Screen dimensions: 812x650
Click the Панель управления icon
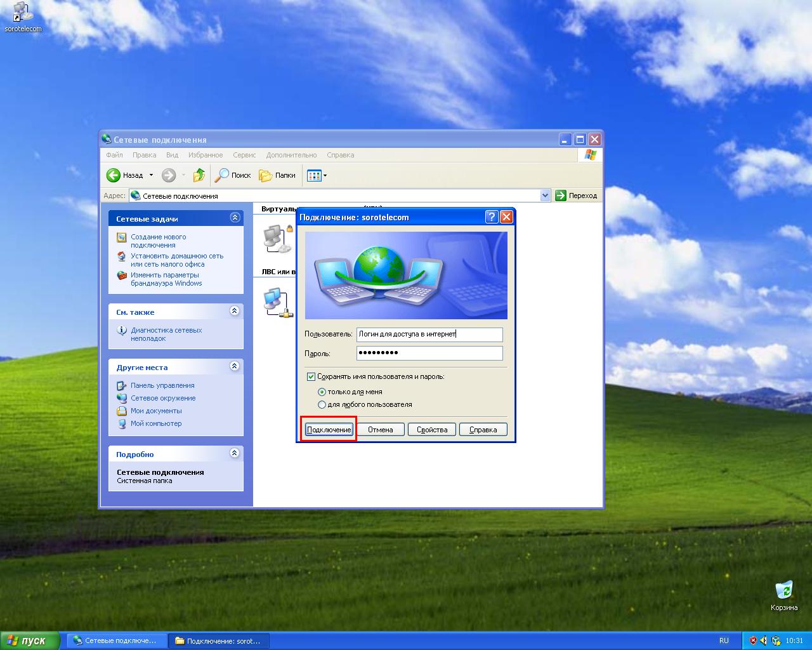(122, 385)
